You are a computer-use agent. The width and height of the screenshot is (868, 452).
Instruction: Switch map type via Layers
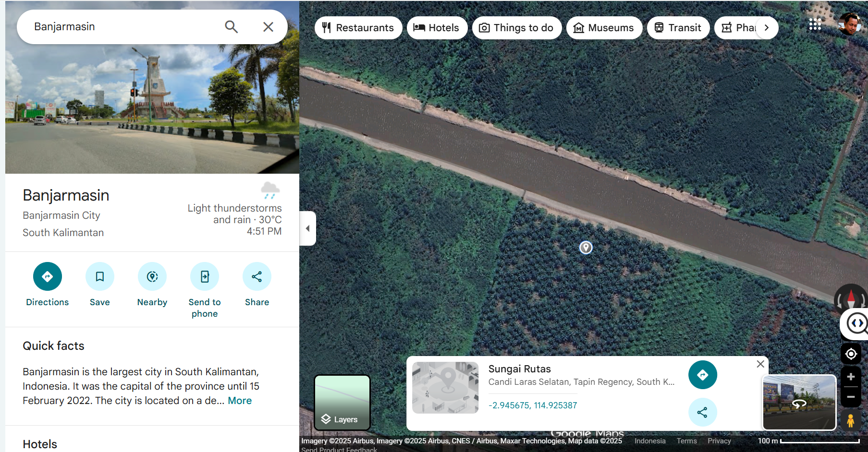tap(342, 402)
